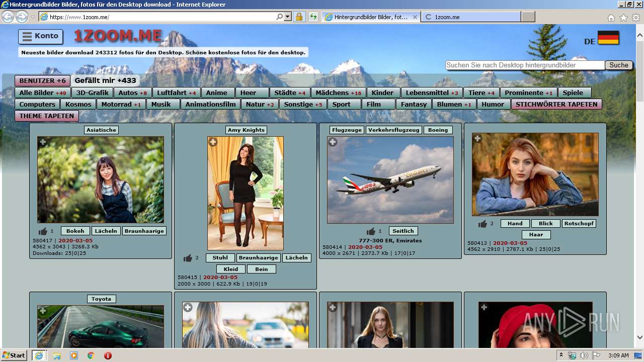Screen dimensions: 644x362
Task: Open the Autos category
Action: pyautogui.click(x=132, y=93)
